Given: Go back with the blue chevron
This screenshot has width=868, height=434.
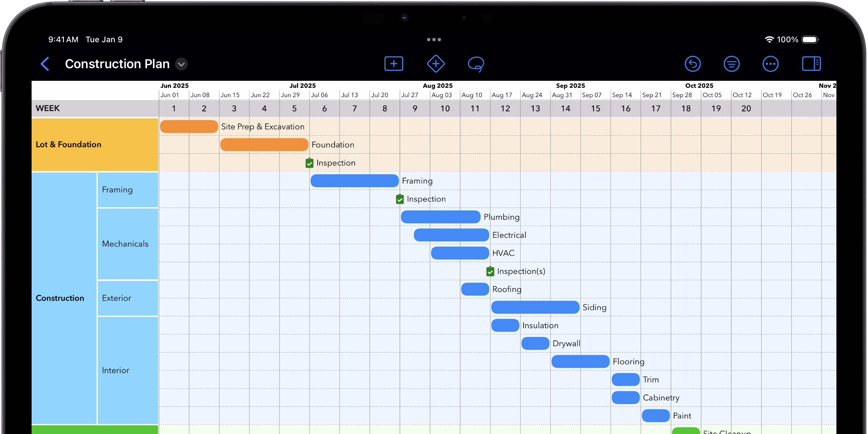Looking at the screenshot, I should 45,64.
